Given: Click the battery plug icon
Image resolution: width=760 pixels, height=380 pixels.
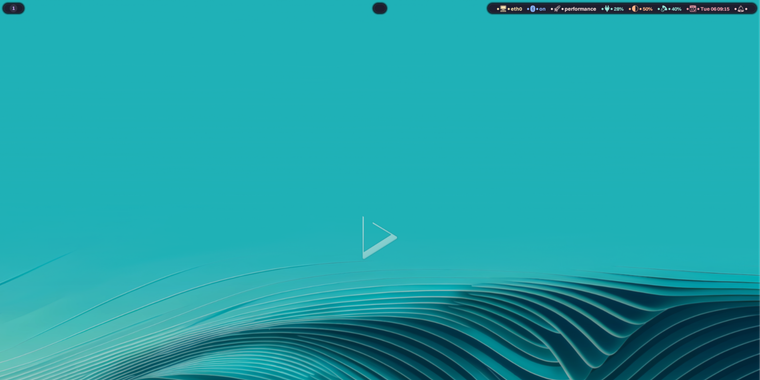Looking at the screenshot, I should click(x=607, y=9).
